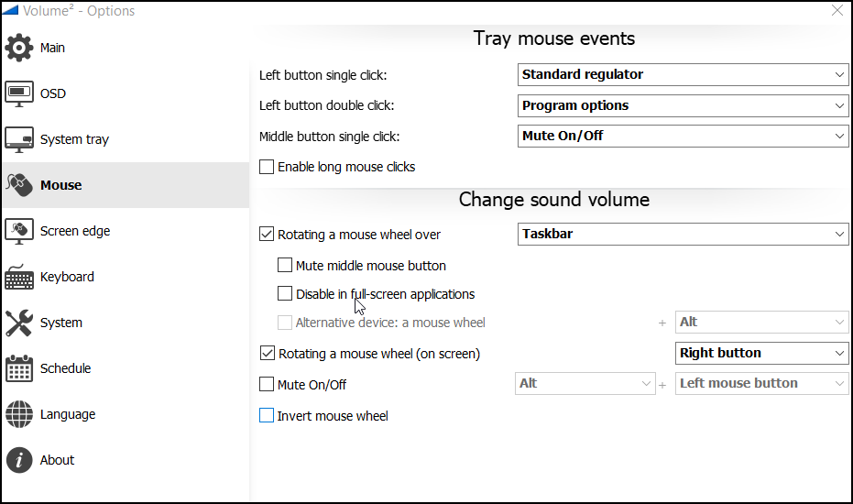This screenshot has width=853, height=504.
Task: Open the Keyboard settings section
Action: [67, 277]
